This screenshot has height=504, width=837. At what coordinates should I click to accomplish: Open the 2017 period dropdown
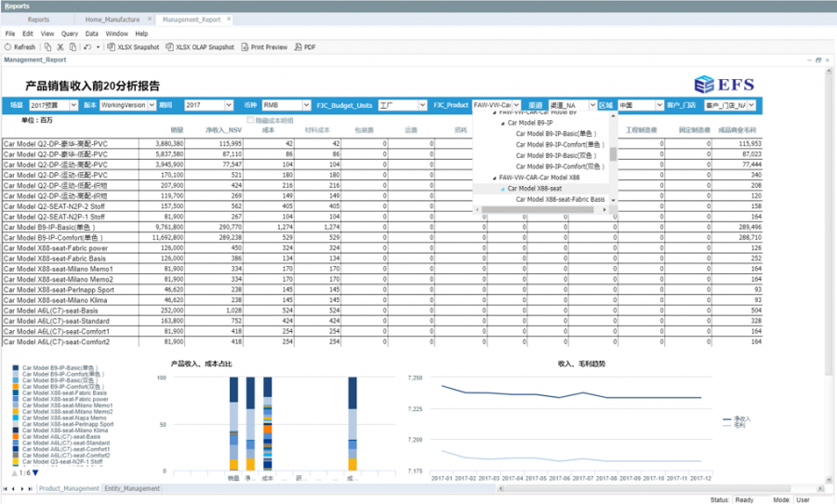coord(229,105)
